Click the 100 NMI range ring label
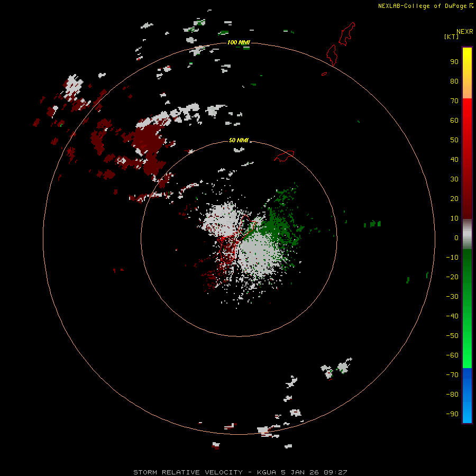This screenshot has width=476, height=476. (239, 42)
